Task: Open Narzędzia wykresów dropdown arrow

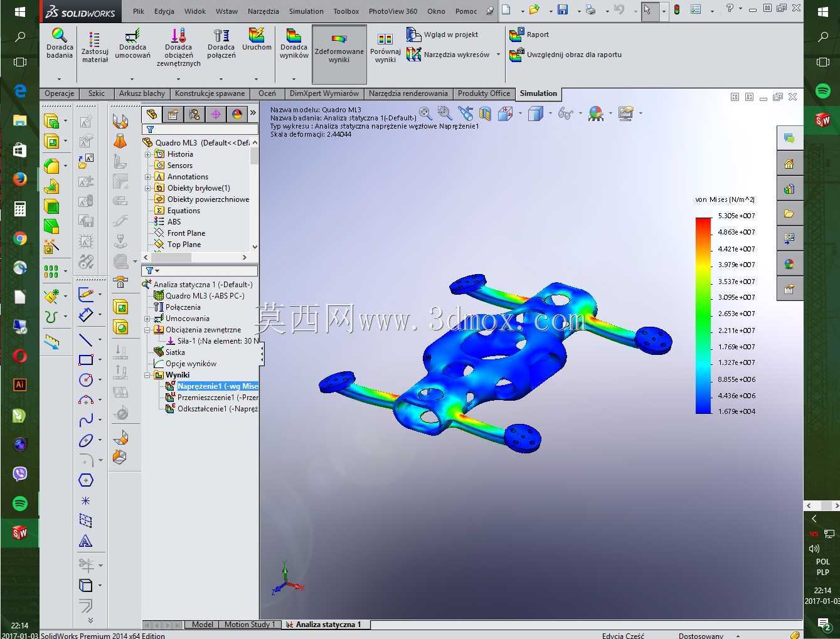Action: click(x=498, y=55)
